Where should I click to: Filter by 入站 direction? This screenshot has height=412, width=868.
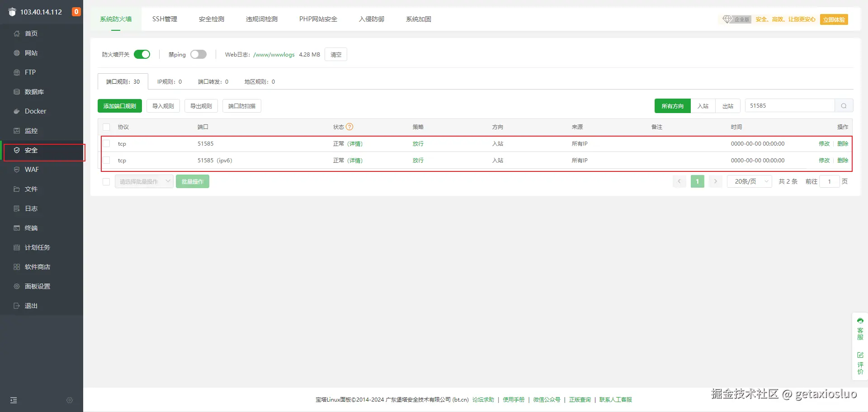point(703,106)
